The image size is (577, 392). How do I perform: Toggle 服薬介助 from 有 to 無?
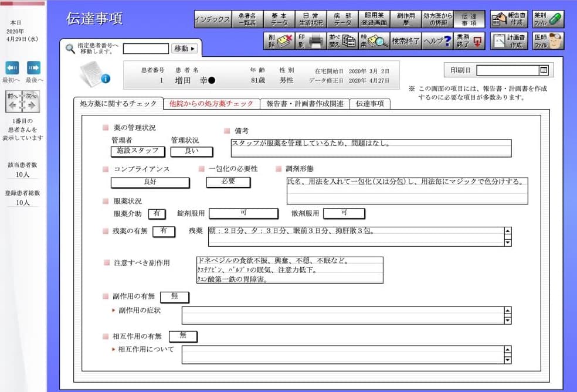157,213
